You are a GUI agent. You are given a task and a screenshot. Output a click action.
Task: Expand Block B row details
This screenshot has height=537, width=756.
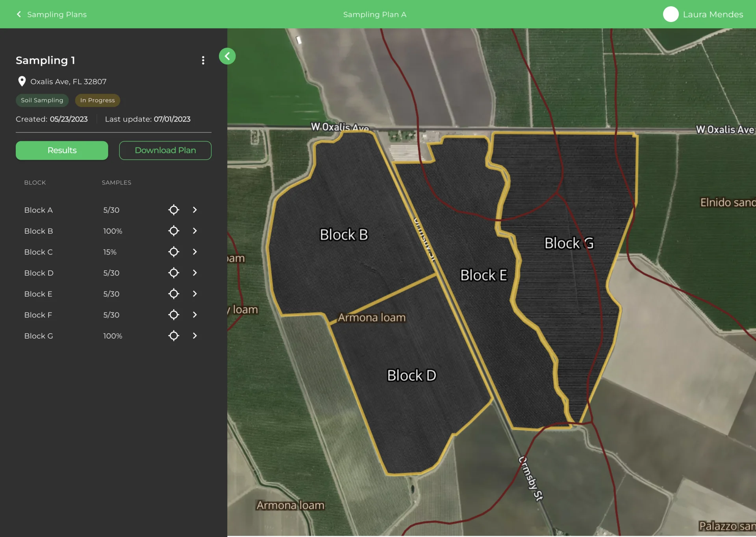195,231
